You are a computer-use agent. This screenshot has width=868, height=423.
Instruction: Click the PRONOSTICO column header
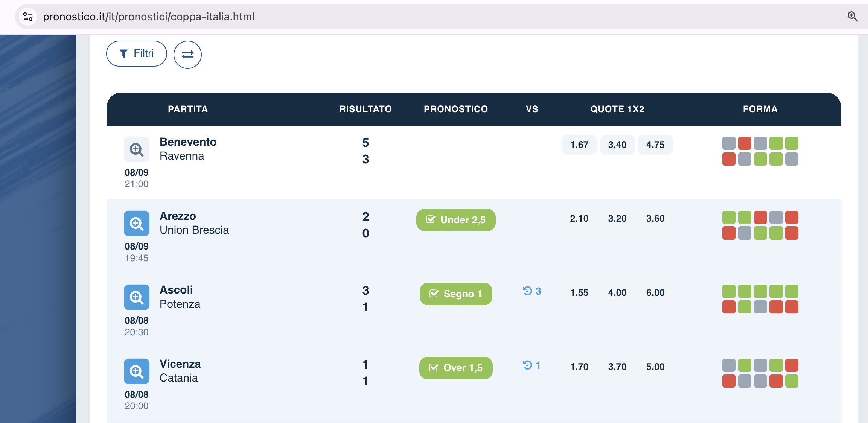point(456,109)
